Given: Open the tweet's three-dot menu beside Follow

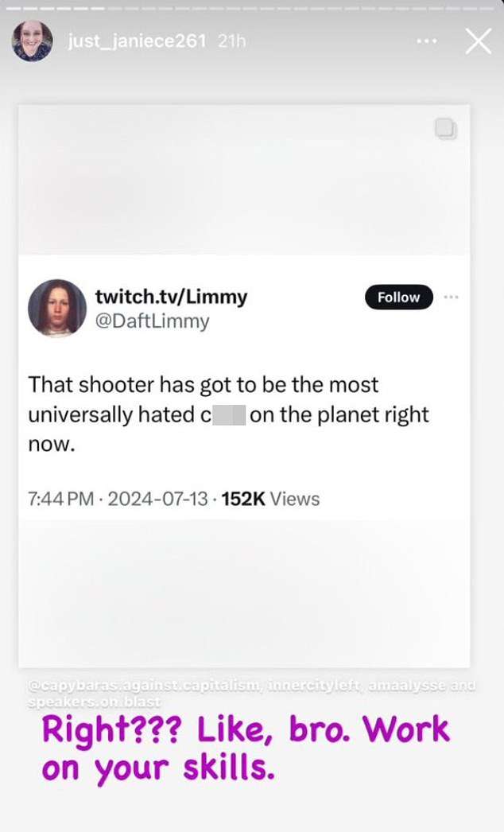Looking at the screenshot, I should [x=452, y=297].
